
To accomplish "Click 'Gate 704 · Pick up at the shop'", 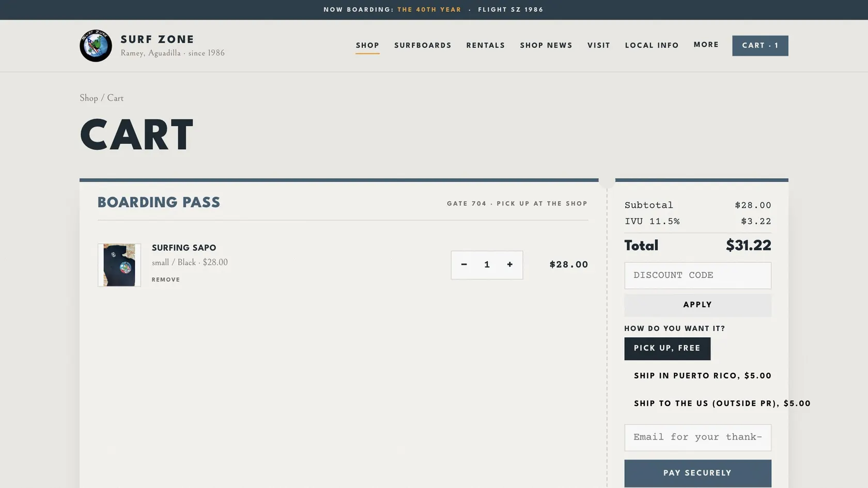I will pos(517,203).
